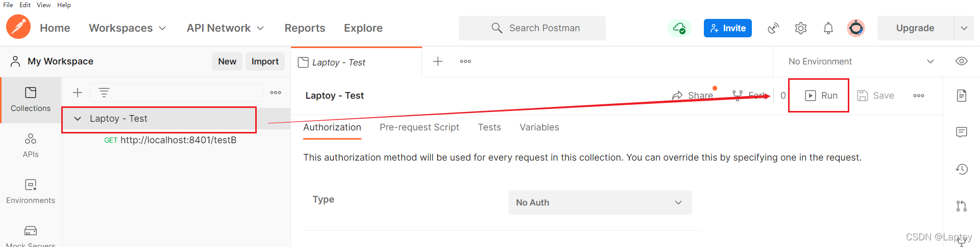Open the No Environment dropdown

[861, 61]
